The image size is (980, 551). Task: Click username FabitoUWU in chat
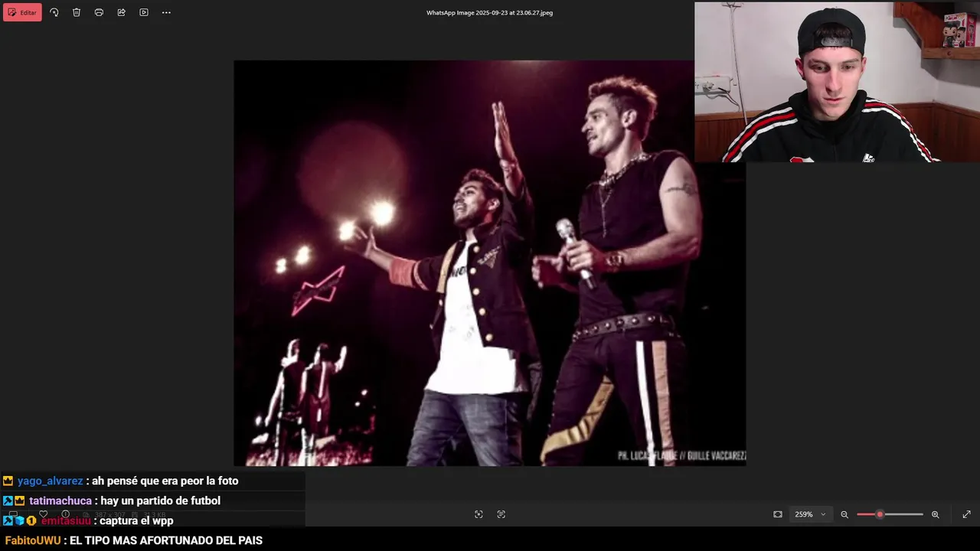tap(33, 540)
